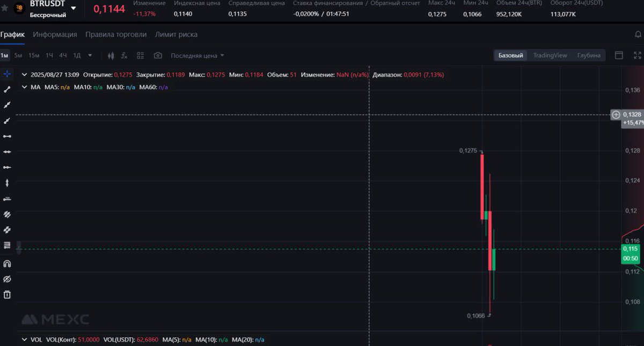The height and width of the screenshot is (346, 644).
Task: Select the trend line drawing tool
Action: pyautogui.click(x=7, y=89)
